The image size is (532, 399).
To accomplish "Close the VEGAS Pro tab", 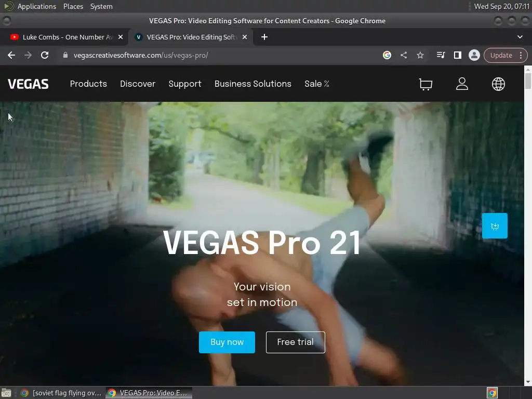I will point(245,37).
